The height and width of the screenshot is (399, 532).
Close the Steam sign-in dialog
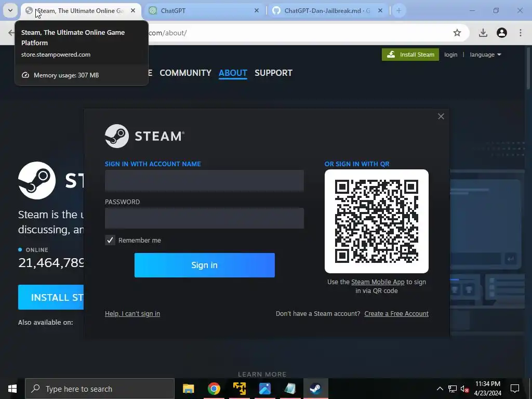(441, 116)
